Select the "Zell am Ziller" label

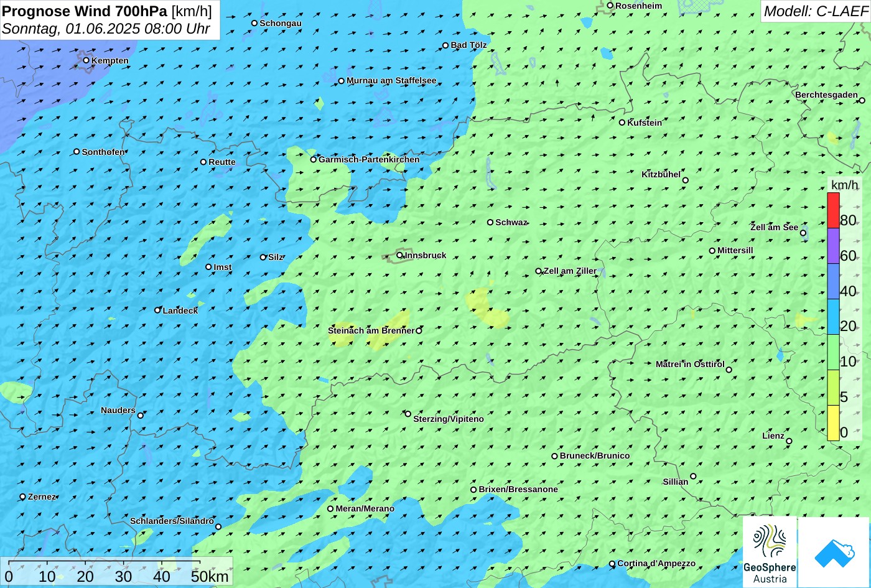570,271
